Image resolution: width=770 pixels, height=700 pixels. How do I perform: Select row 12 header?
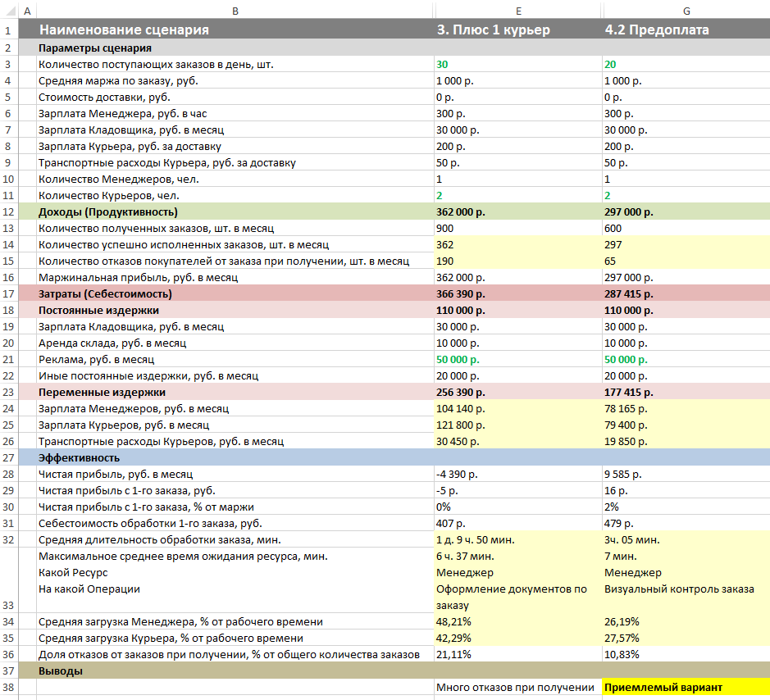9,211
